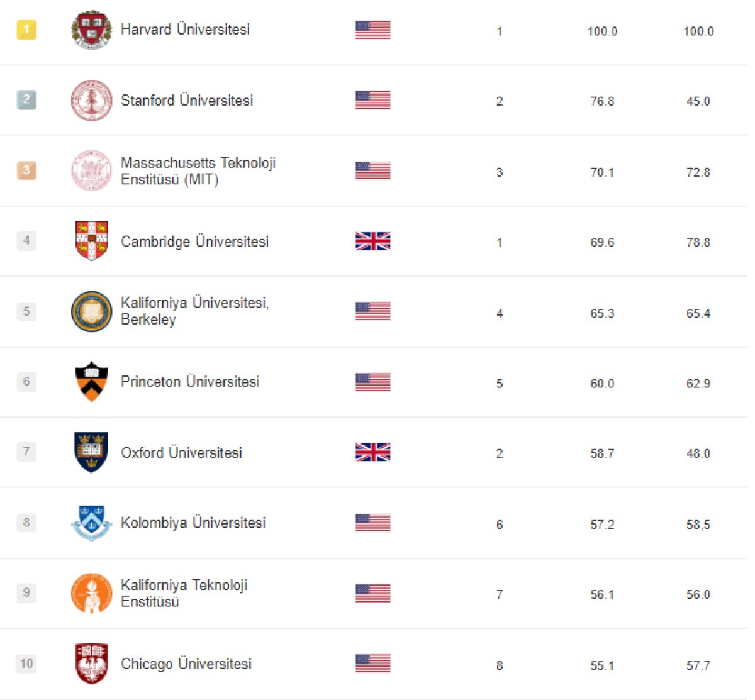Screen dimensions: 755x700
Task: Click the US flag beside Princeton
Action: pos(372,382)
